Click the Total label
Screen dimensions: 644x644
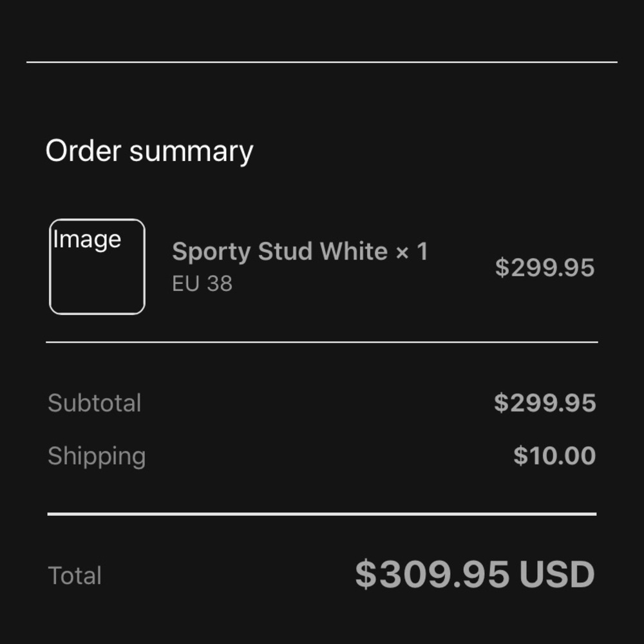[75, 575]
